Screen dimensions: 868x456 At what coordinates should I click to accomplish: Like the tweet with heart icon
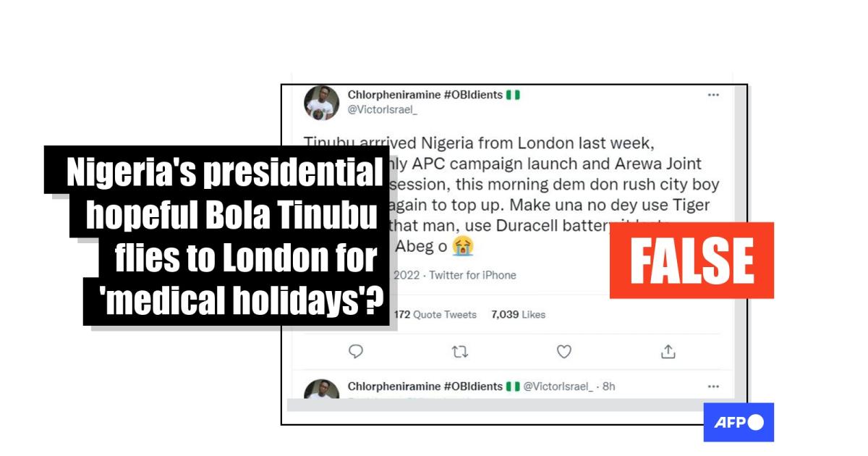click(x=564, y=352)
